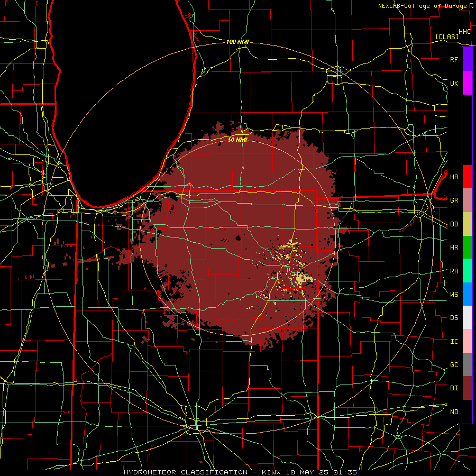Click the RF legend label
This screenshot has height=476, width=476.
(x=454, y=59)
